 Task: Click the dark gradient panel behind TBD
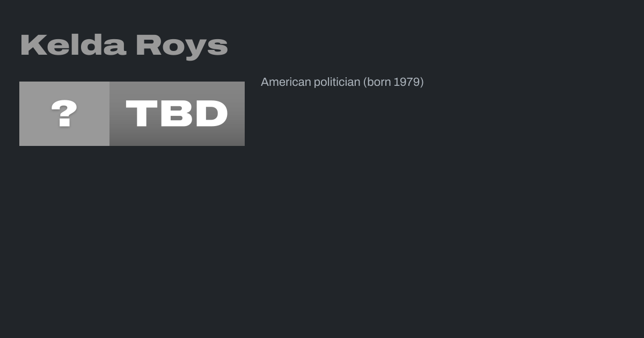point(177,114)
